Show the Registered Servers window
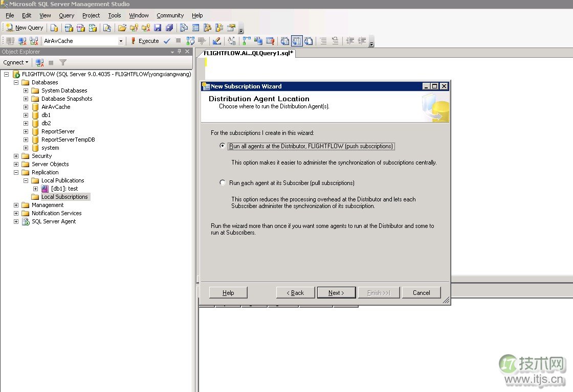The height and width of the screenshot is (392, 573). [184, 28]
